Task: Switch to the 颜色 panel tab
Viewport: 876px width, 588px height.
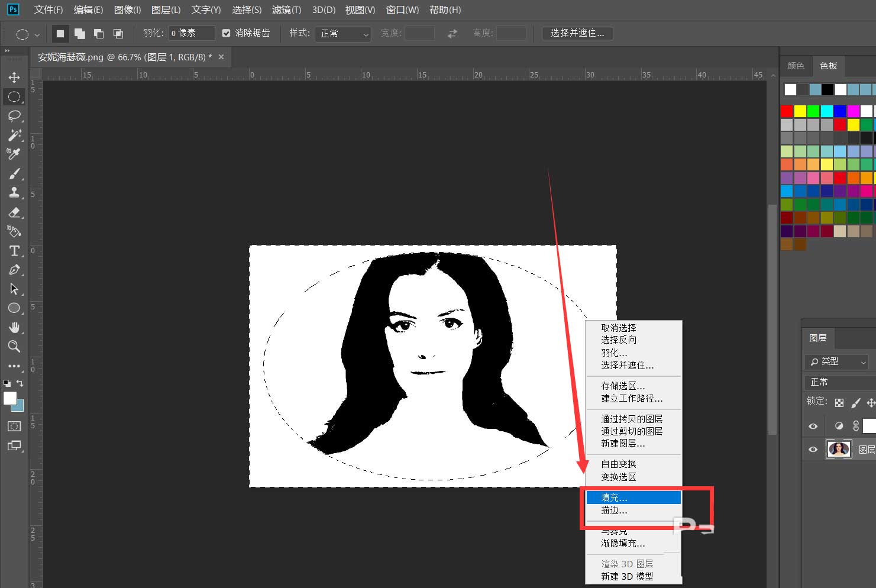Action: click(x=796, y=66)
